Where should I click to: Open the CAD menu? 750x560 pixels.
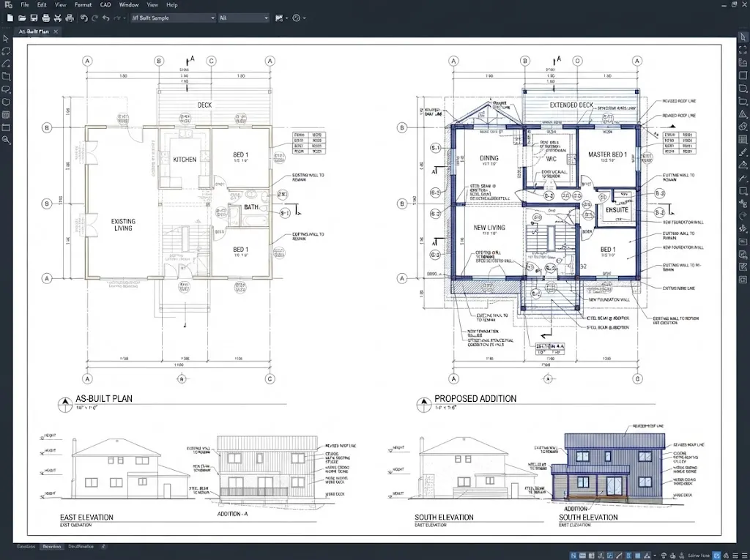(105, 5)
